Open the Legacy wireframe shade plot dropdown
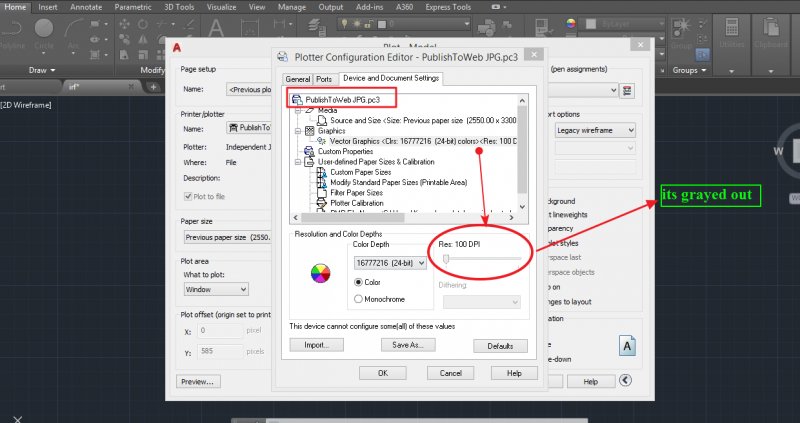The image size is (800, 423). pos(595,130)
